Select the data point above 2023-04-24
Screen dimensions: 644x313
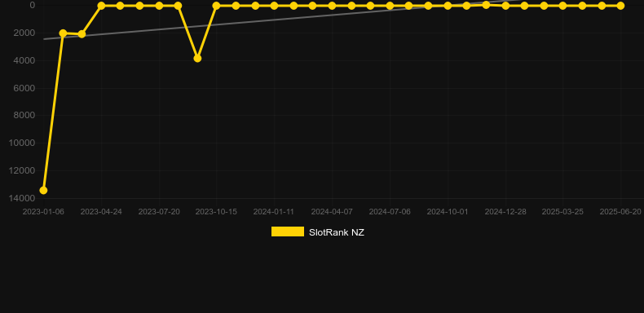pyautogui.click(x=101, y=6)
